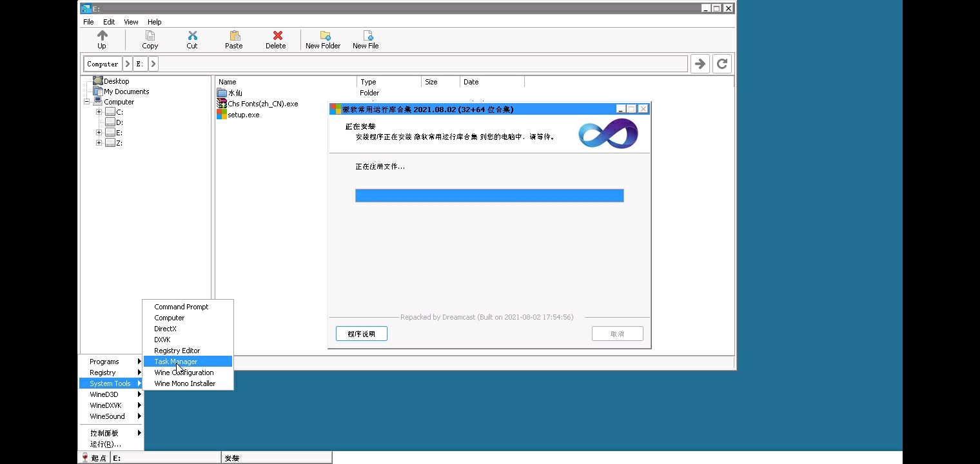
Task: Click the blue installation progress bar
Action: pyautogui.click(x=489, y=195)
